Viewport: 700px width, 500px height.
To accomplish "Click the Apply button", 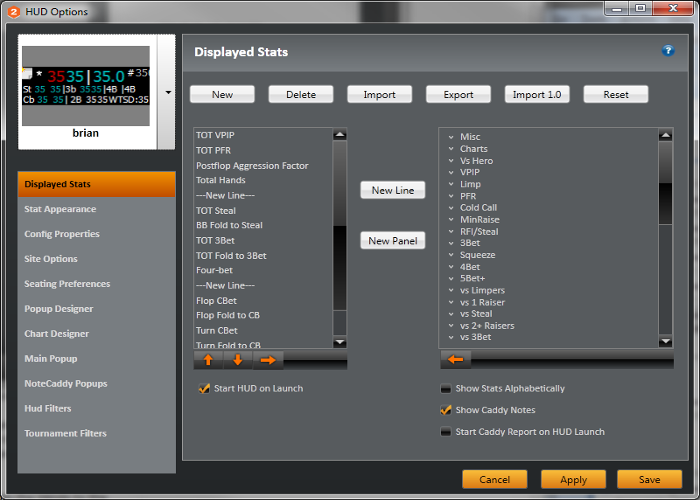I will pyautogui.click(x=573, y=480).
